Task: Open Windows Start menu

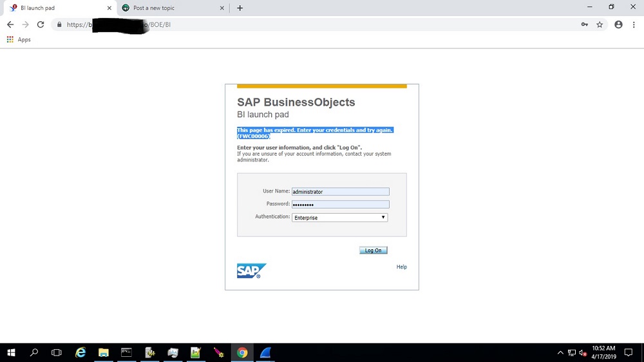Action: tap(11, 352)
